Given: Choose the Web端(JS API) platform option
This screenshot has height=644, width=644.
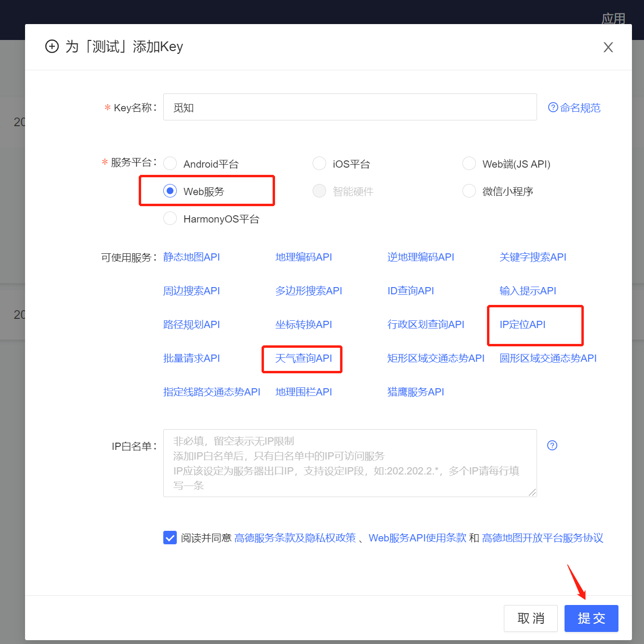Looking at the screenshot, I should [x=469, y=164].
